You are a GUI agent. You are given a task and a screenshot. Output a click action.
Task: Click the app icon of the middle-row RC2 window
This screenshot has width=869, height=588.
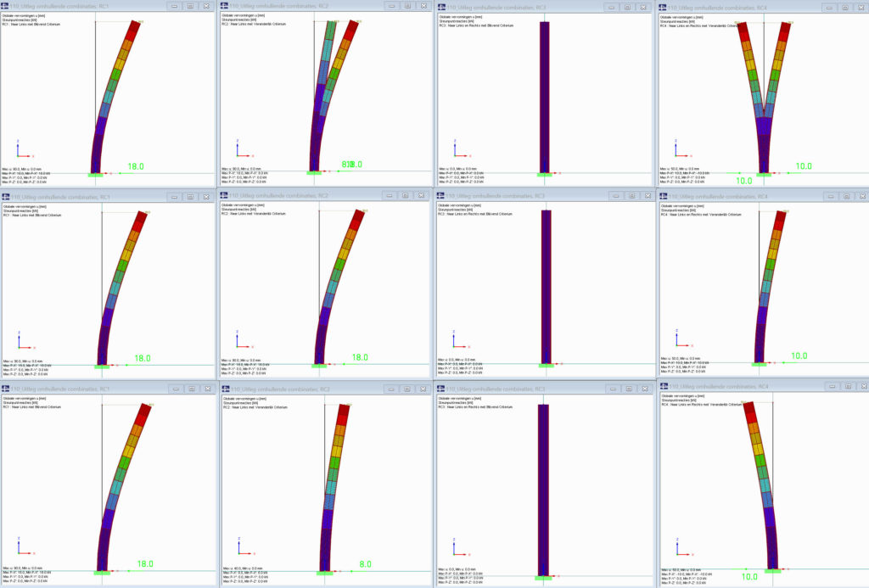point(225,196)
